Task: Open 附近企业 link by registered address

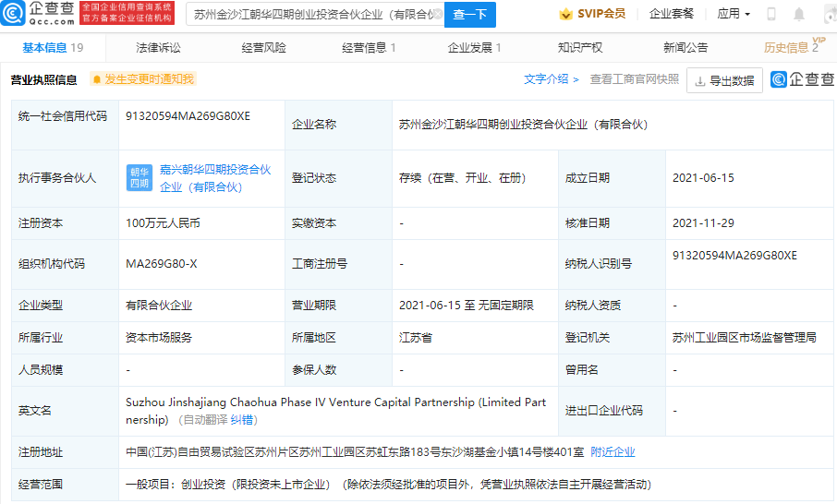Action: [x=613, y=452]
